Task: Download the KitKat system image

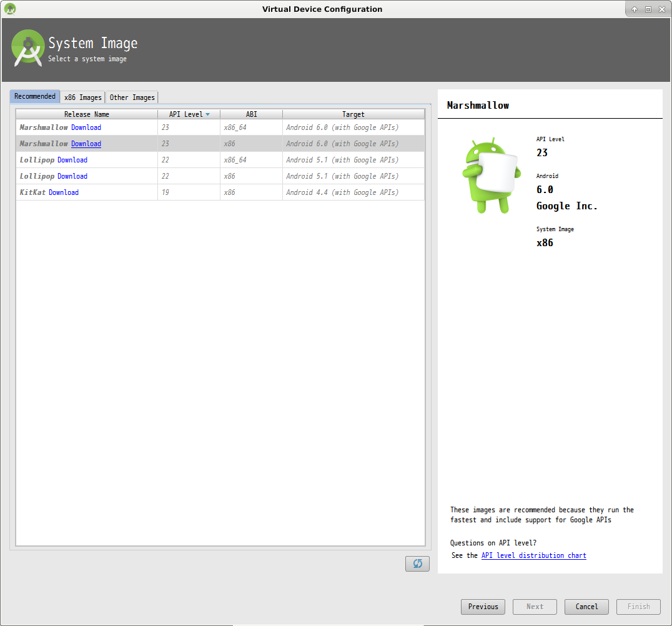Action: click(x=64, y=192)
